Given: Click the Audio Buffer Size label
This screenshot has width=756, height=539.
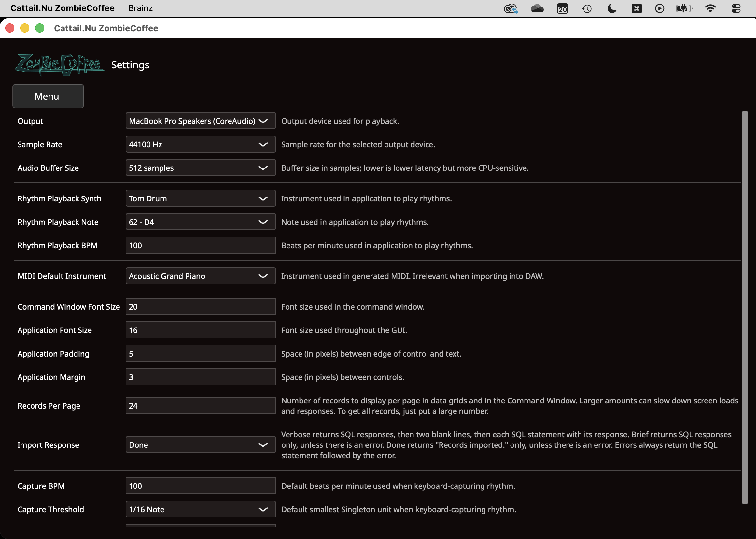Looking at the screenshot, I should (48, 168).
